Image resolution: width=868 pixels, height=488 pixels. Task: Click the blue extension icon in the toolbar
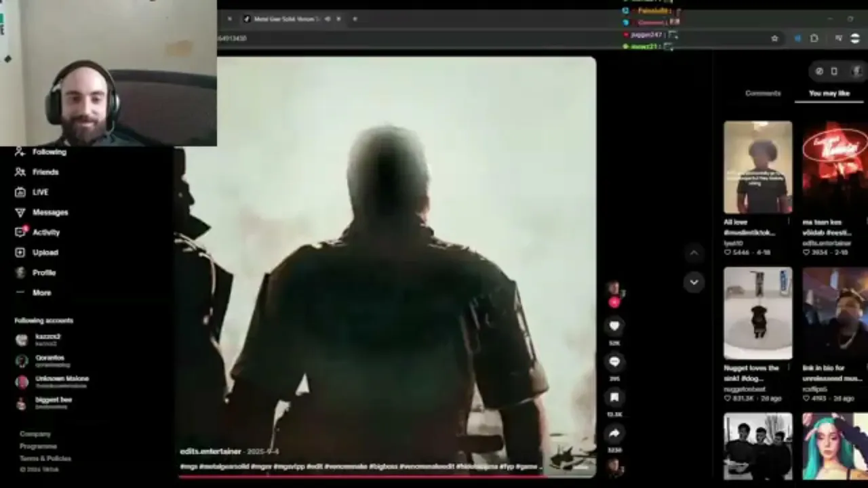click(x=797, y=39)
